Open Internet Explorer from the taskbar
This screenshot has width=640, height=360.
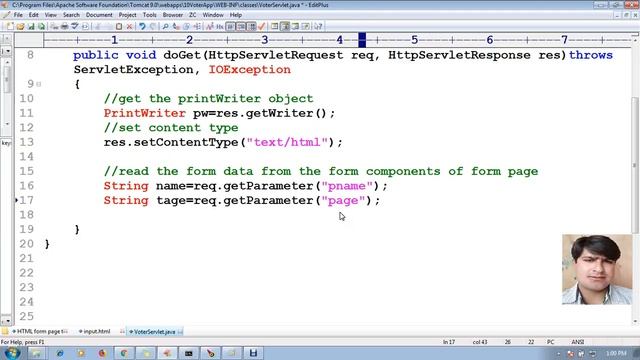[x=60, y=353]
